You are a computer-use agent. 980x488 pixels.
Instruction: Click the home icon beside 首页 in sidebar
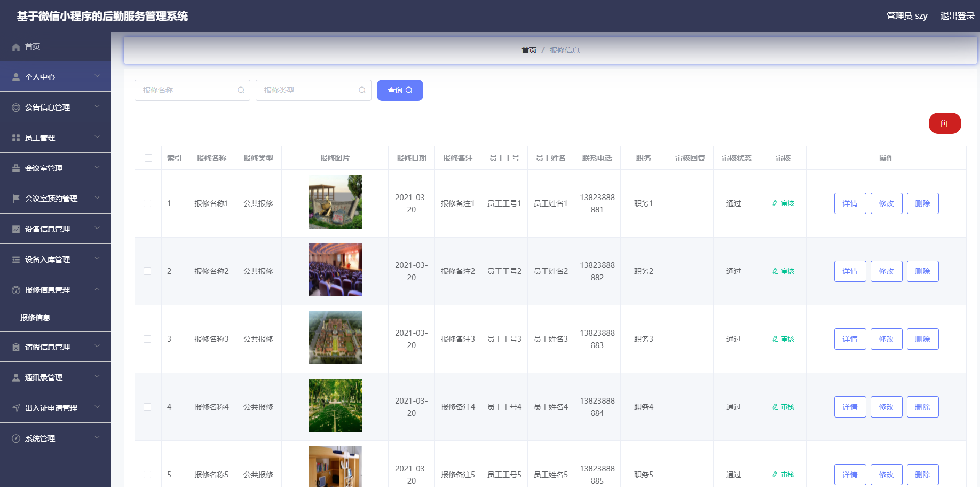pos(16,47)
